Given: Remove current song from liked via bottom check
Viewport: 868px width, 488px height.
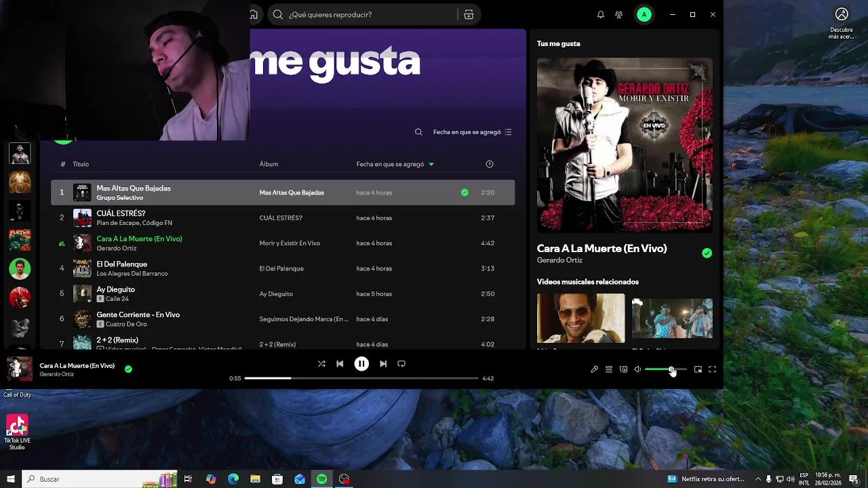Looking at the screenshot, I should [128, 369].
